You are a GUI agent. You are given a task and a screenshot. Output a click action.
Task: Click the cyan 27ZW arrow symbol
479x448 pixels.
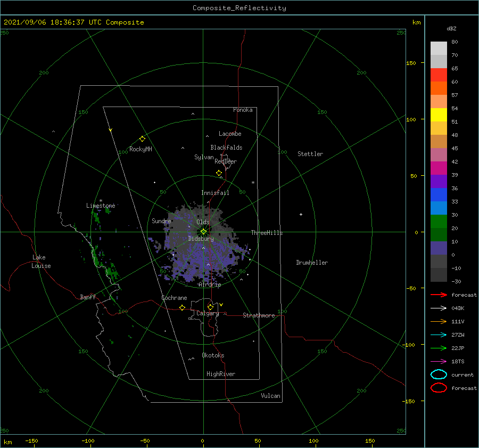[x=439, y=335]
